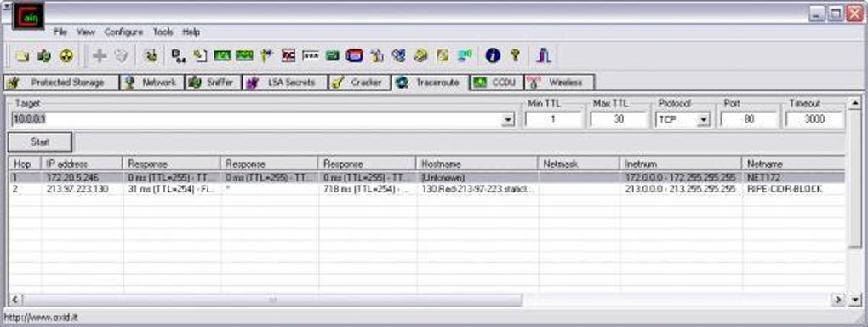Sort by the IP address column header
The image size is (868, 327).
[x=82, y=164]
